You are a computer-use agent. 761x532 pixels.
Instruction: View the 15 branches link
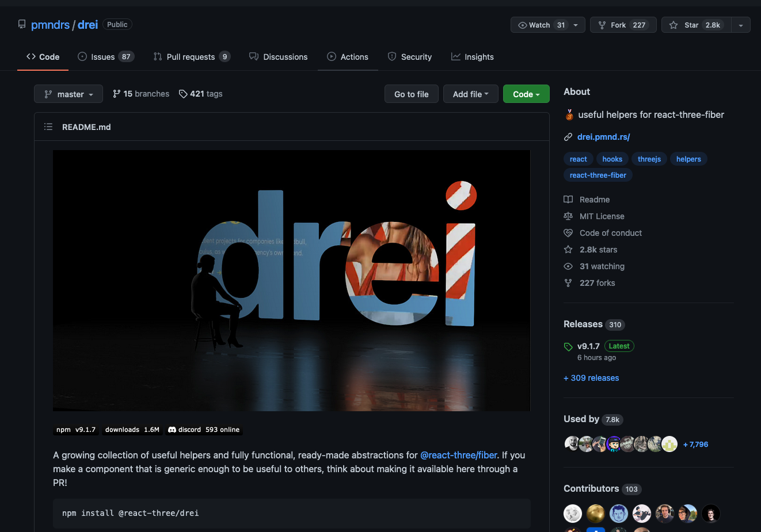pos(141,94)
